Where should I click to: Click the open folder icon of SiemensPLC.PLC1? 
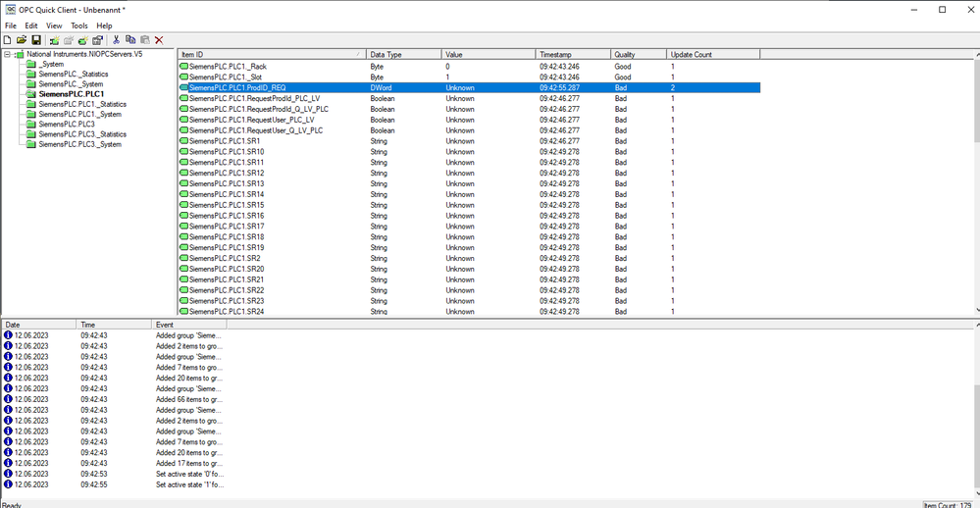(31, 94)
